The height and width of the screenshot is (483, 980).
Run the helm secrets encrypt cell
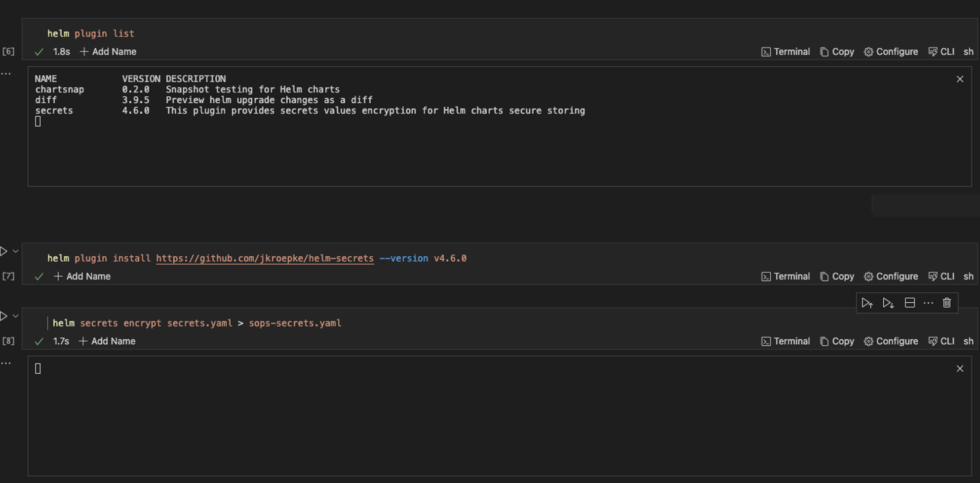click(x=4, y=316)
